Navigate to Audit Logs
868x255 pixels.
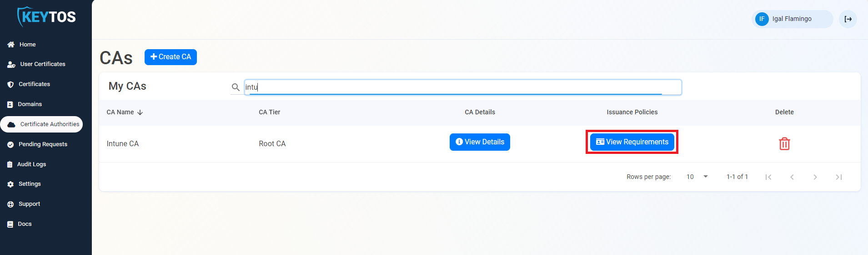coord(31,164)
